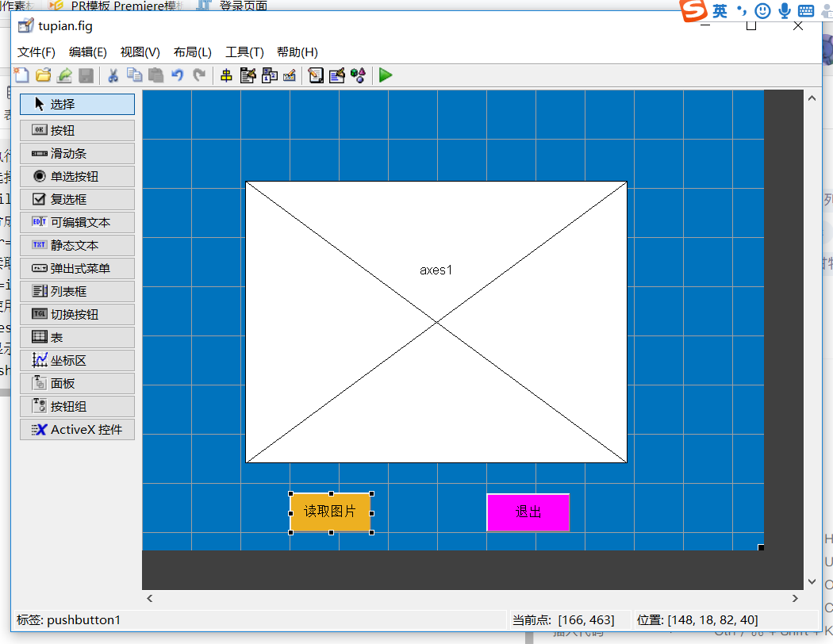Click the Redo arrow icon
833x644 pixels.
click(199, 75)
